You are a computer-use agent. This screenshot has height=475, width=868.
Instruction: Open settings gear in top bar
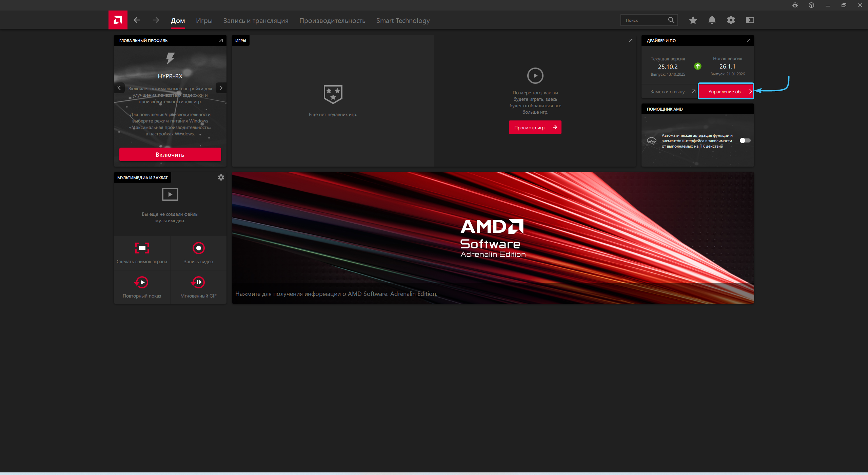pyautogui.click(x=731, y=20)
